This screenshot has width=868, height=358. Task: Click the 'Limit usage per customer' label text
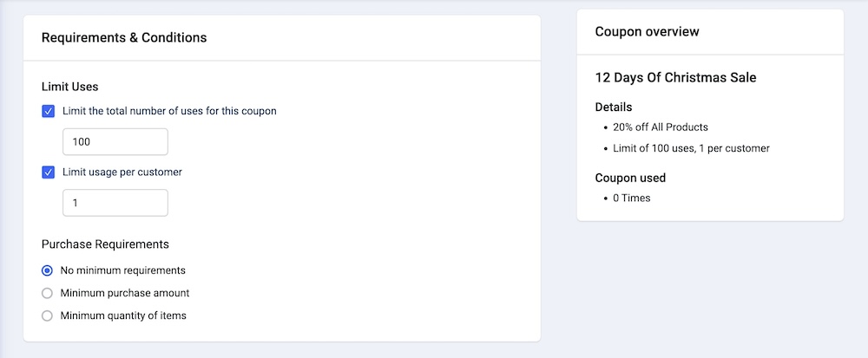point(122,172)
